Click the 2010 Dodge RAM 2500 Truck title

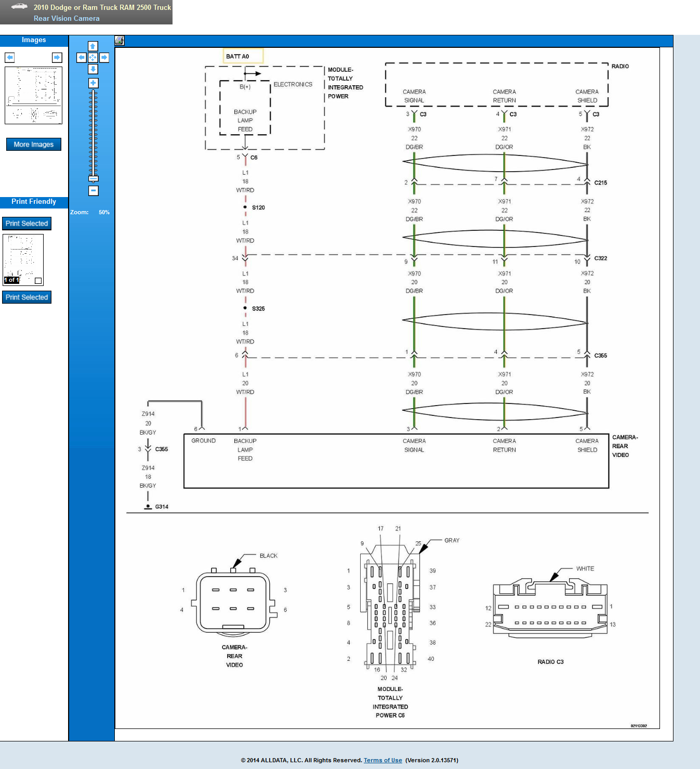pyautogui.click(x=102, y=7)
